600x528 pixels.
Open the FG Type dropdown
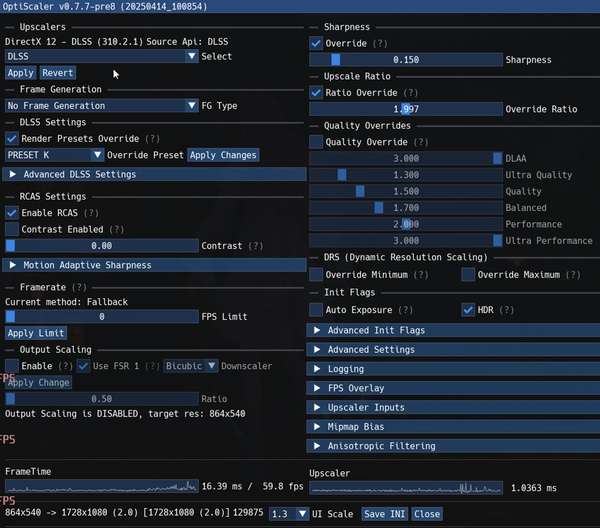(101, 105)
